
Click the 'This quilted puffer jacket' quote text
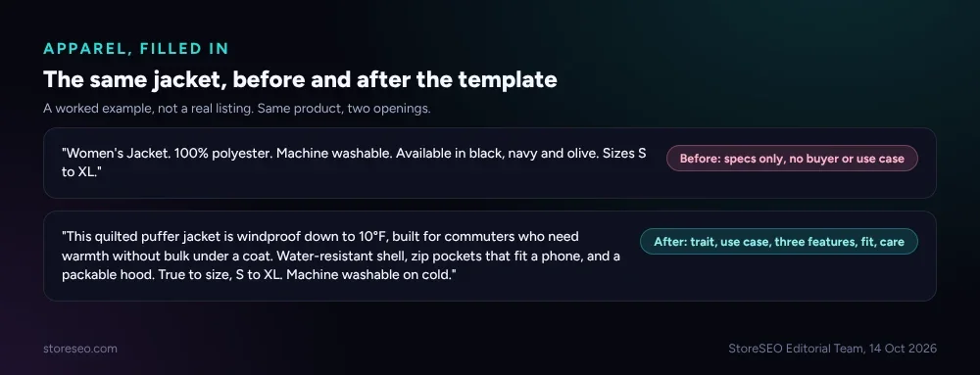(x=341, y=256)
